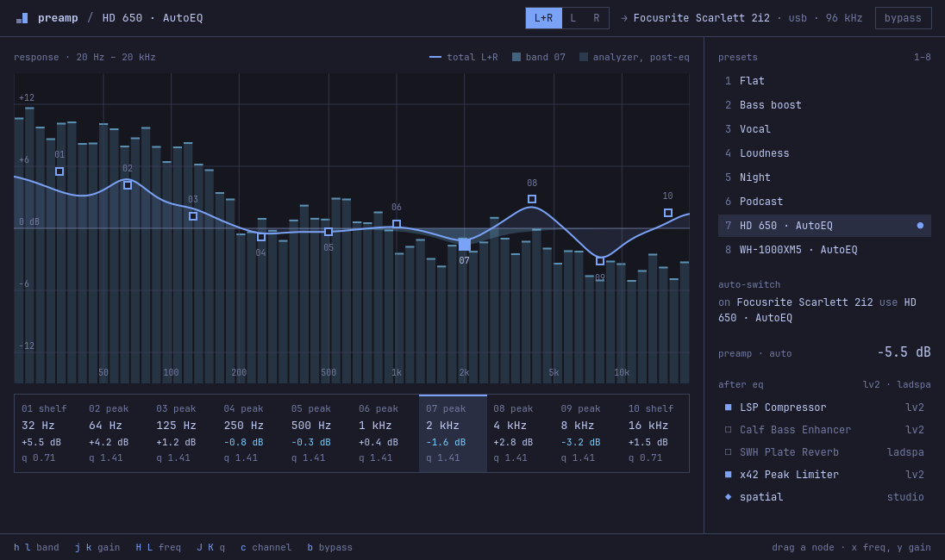Select EQ node 04 on the graph
Image resolution: width=945 pixels, height=560 pixels.
tap(261, 237)
